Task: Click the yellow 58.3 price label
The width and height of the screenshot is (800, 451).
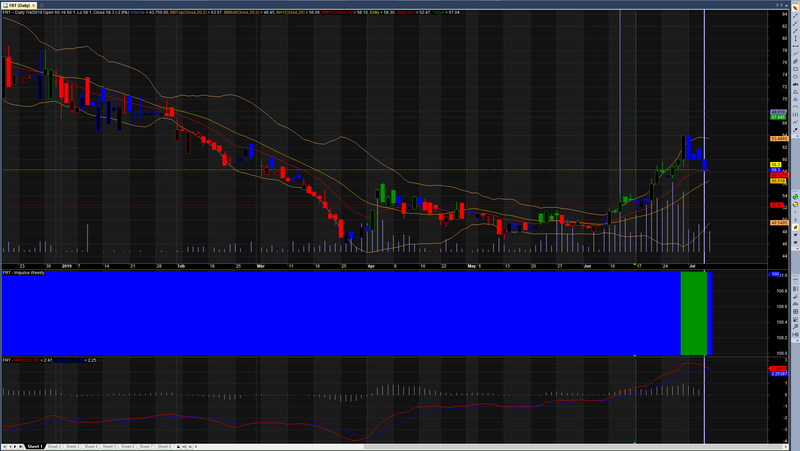Action: 775,164
